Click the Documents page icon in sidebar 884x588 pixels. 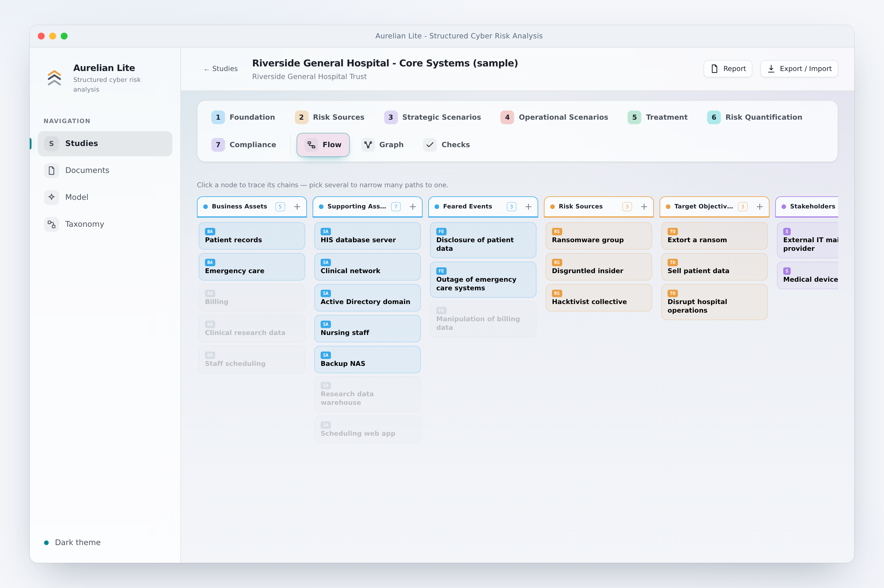51,171
